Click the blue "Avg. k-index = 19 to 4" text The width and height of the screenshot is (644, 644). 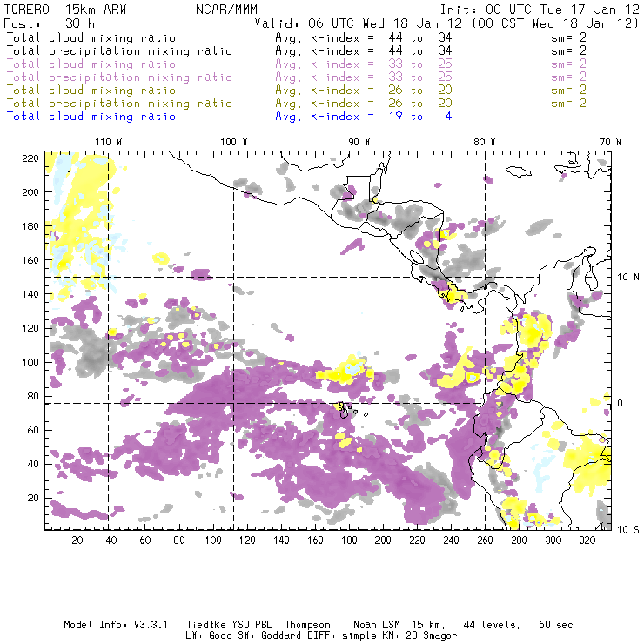click(x=364, y=117)
